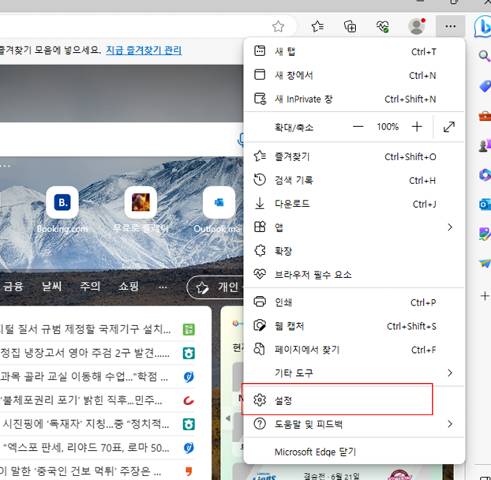Open the Collections icon in toolbar
The width and height of the screenshot is (491, 480).
350,26
